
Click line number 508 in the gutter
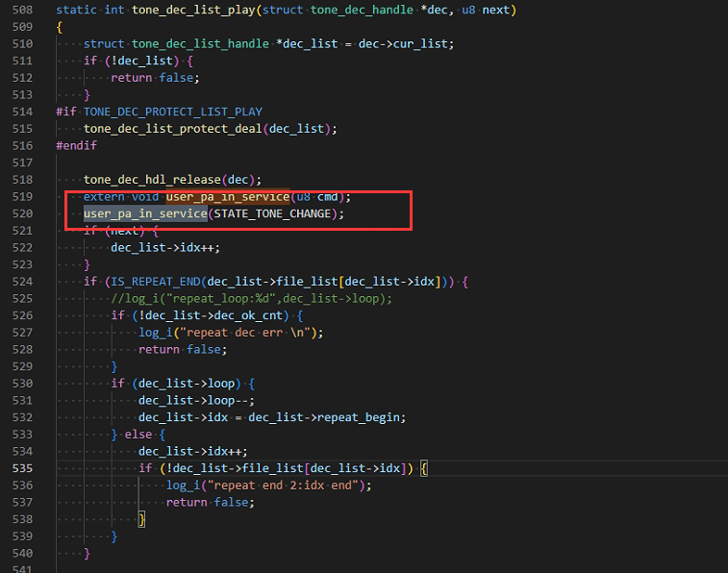(x=22, y=10)
